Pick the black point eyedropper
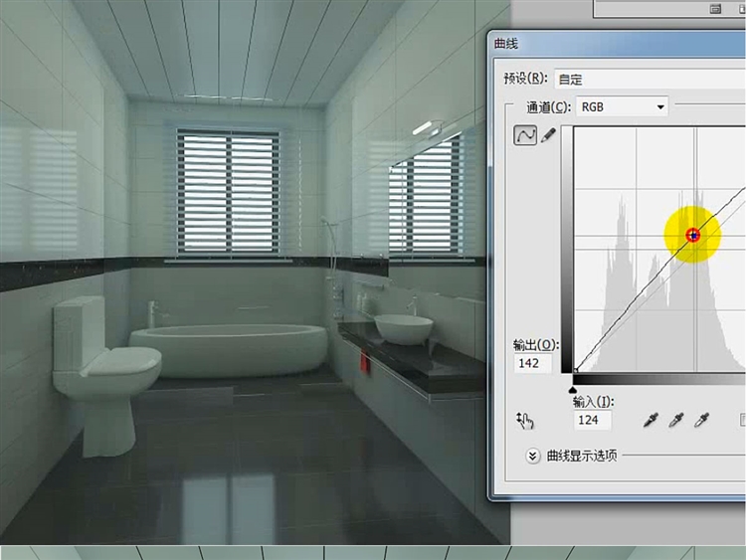The image size is (746, 560). pos(651,420)
